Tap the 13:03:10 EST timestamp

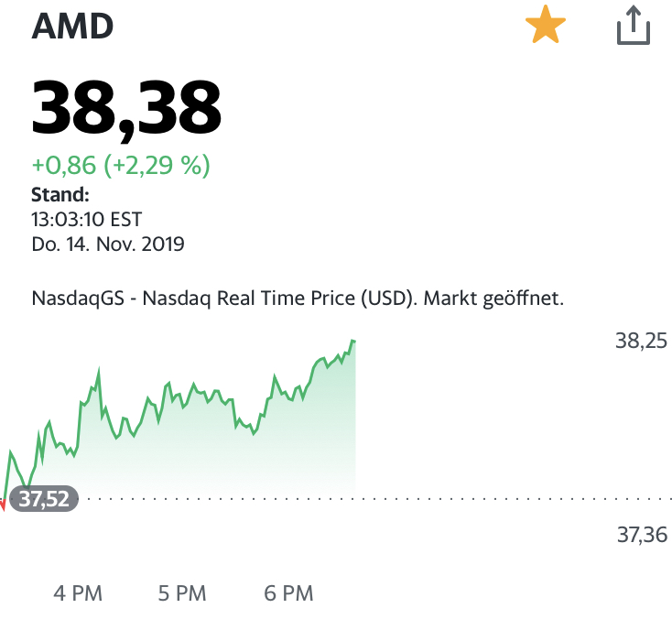87,219
